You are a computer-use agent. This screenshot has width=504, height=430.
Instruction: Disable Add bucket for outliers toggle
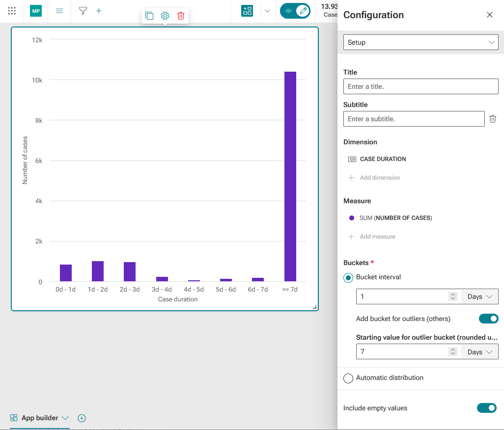[488, 319]
